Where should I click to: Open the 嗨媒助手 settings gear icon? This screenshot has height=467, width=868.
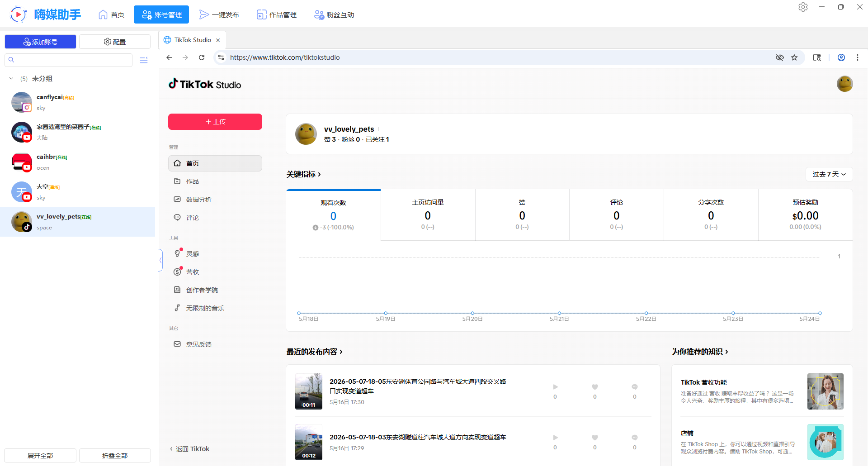pyautogui.click(x=803, y=7)
